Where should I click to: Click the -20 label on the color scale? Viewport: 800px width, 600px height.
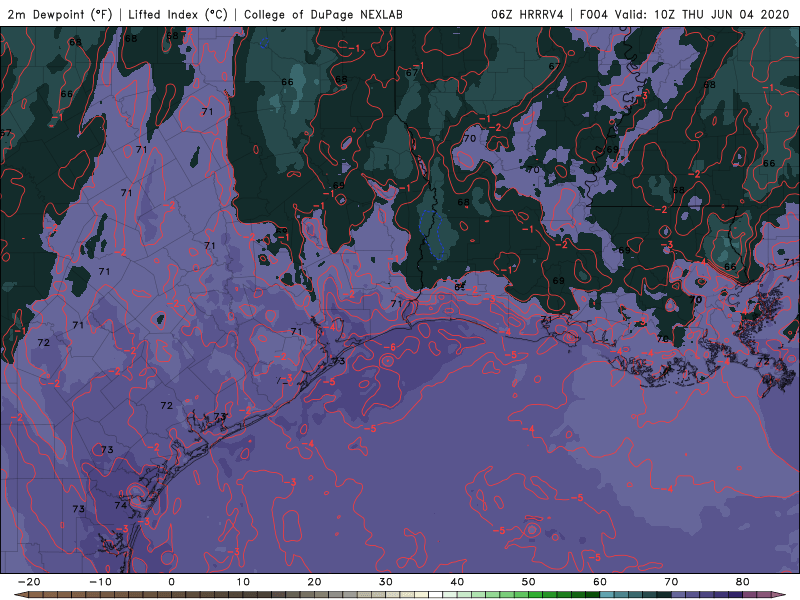tap(29, 582)
